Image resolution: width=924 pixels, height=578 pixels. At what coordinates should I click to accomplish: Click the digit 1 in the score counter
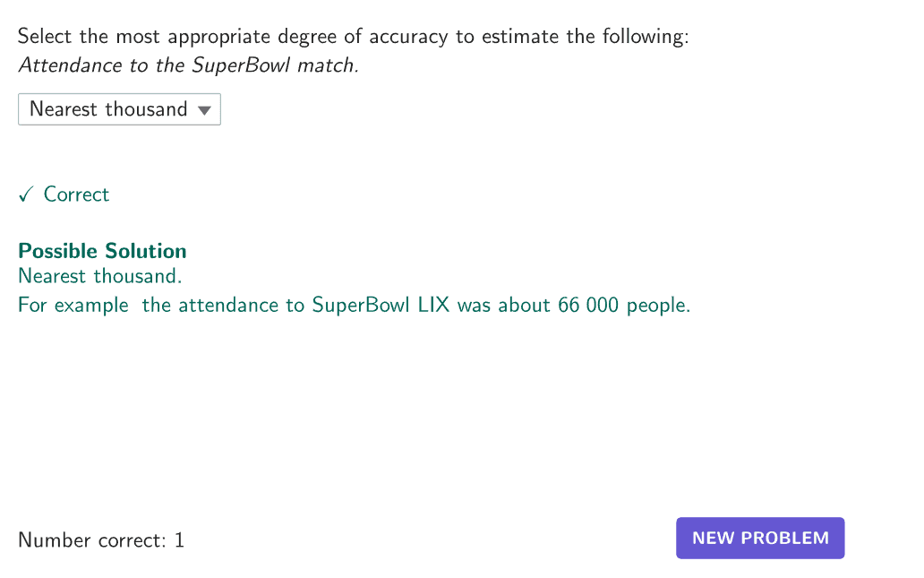coord(179,540)
